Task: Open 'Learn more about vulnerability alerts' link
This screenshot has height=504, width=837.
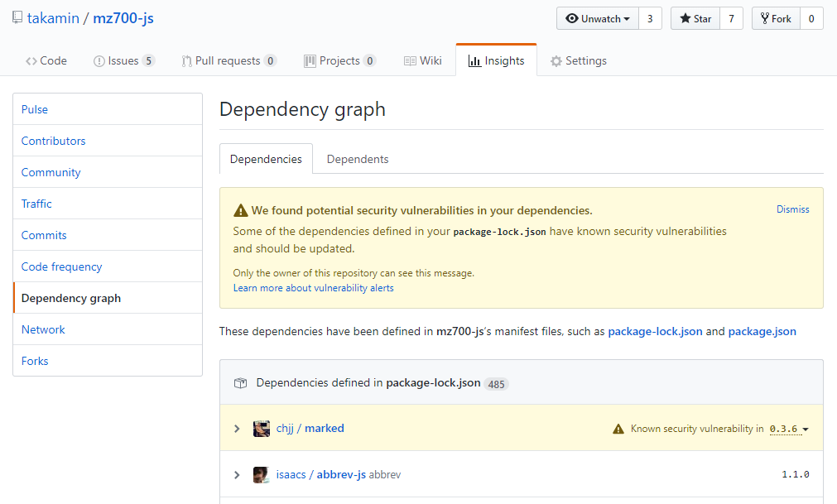Action: coord(313,288)
